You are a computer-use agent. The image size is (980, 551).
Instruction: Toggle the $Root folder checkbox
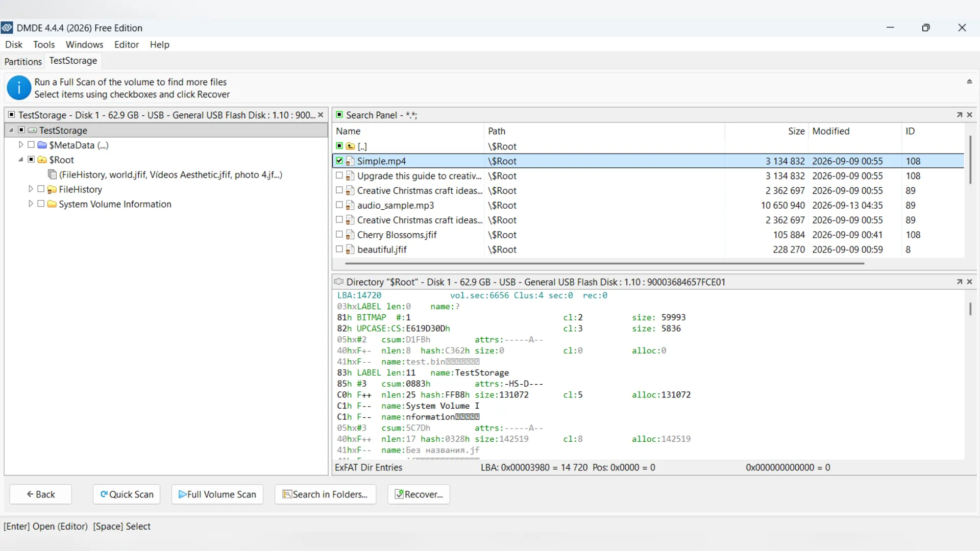(x=31, y=160)
